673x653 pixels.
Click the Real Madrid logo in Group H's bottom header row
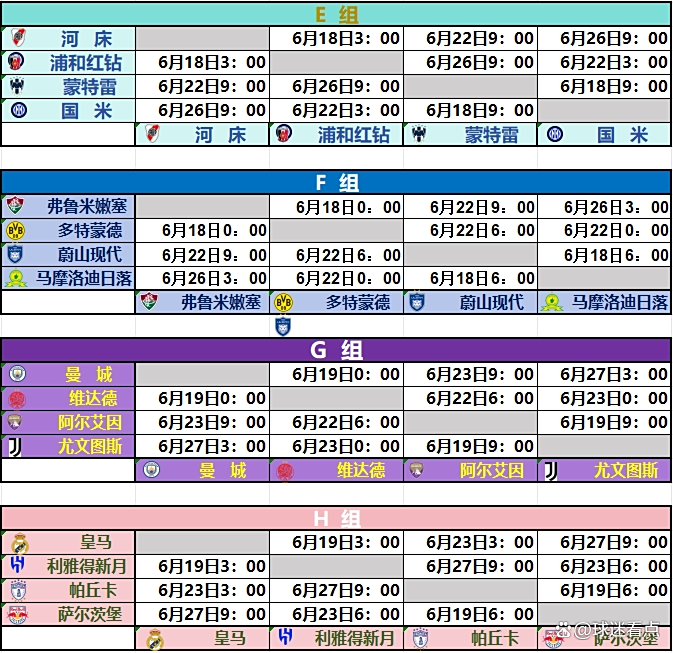154,638
